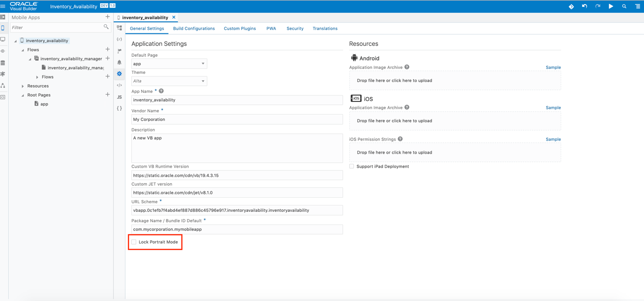Open the flow diagram structure icon

pos(119,28)
